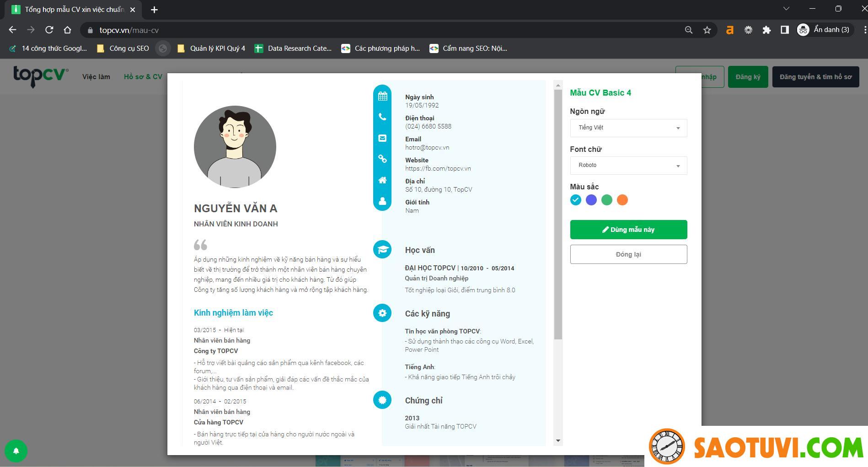Click the name NGUYỄN VĂN A
The width and height of the screenshot is (868, 467).
tap(236, 209)
